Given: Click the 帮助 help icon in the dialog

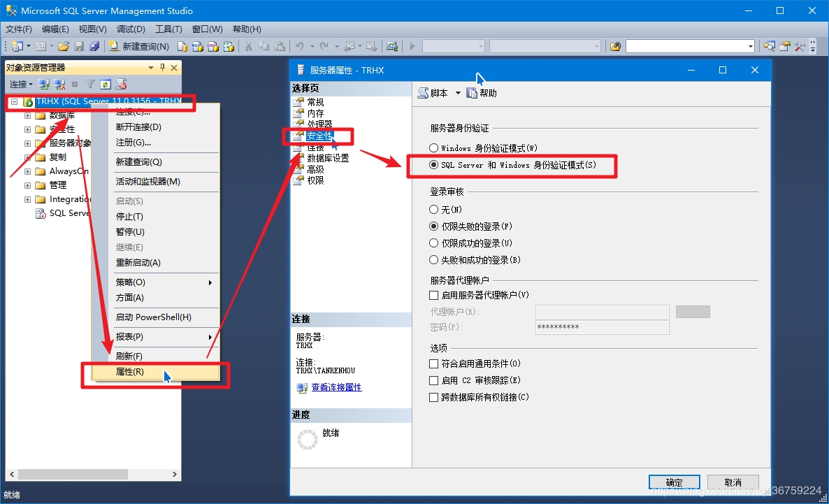Looking at the screenshot, I should [473, 93].
